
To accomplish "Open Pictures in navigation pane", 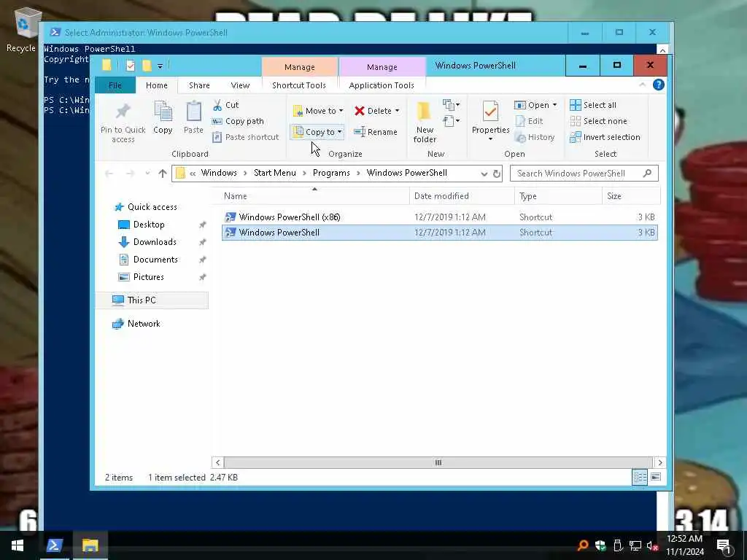I will pyautogui.click(x=148, y=277).
